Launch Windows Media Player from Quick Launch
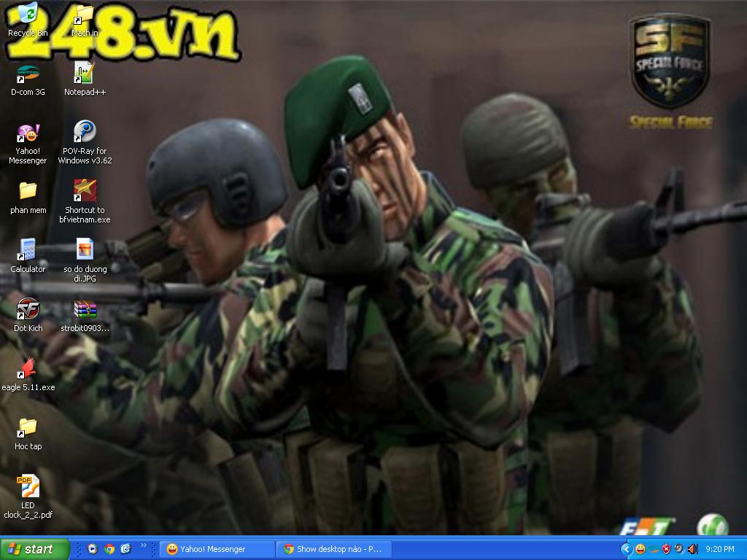 pos(93,549)
